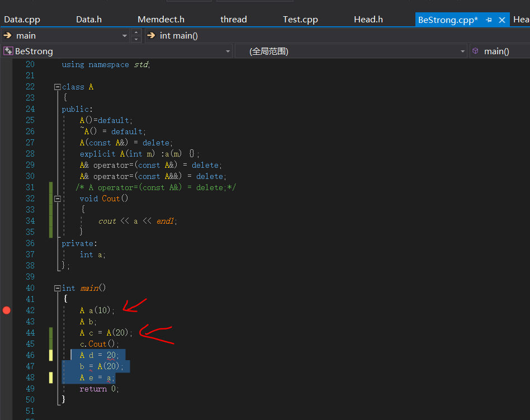Switch to the Test.cpp tab
The width and height of the screenshot is (530, 420).
[x=300, y=19]
